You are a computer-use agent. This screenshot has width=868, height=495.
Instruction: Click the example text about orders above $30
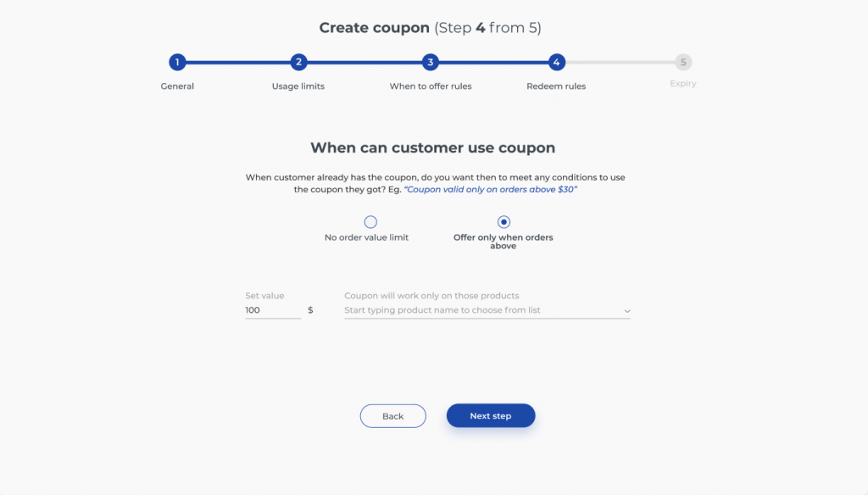tap(491, 189)
